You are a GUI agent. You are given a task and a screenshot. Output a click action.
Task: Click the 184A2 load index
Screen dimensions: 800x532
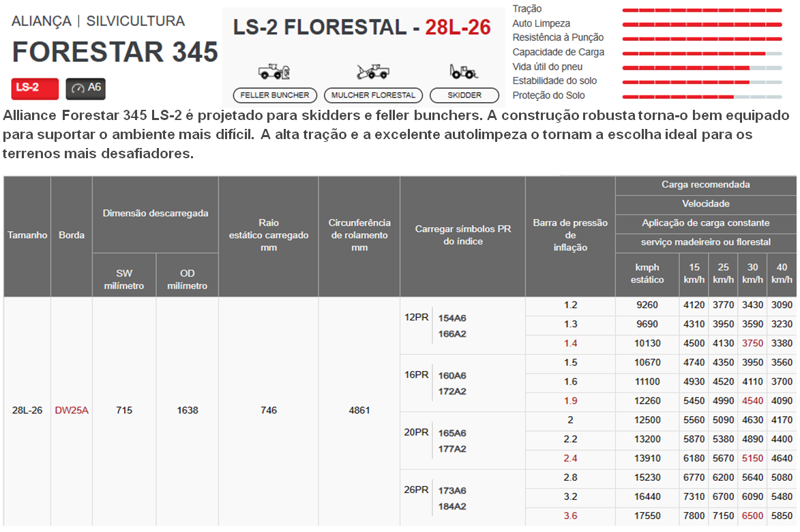click(x=452, y=507)
